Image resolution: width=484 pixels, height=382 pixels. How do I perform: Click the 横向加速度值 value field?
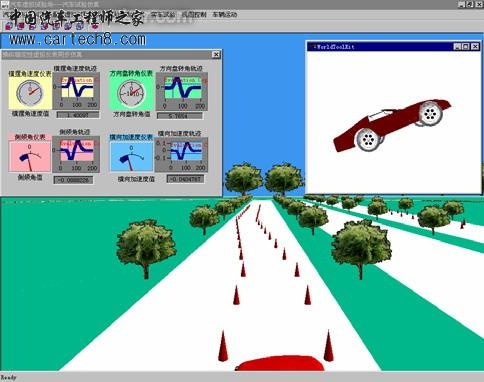(x=185, y=179)
